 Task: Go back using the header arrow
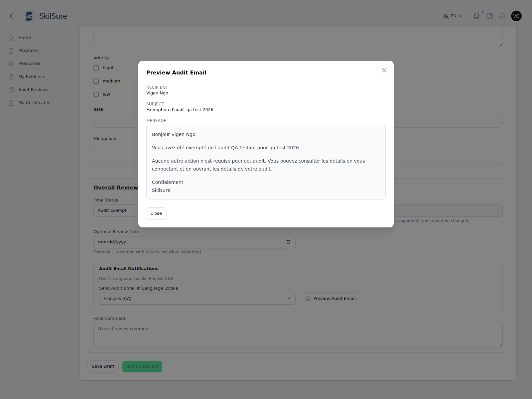[x=11, y=16]
